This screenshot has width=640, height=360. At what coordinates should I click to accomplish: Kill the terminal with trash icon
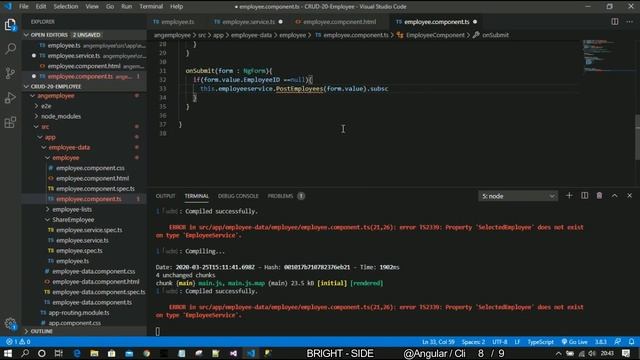click(x=599, y=196)
